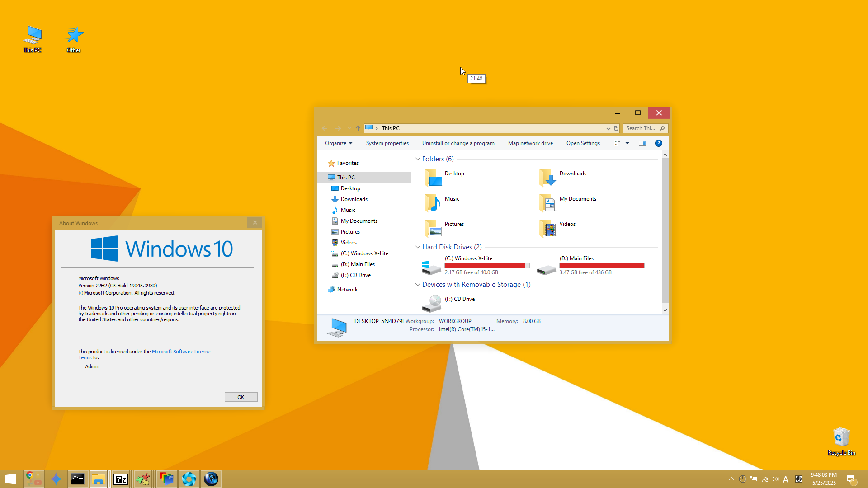This screenshot has height=488, width=868.
Task: Click the Explorer vertical scrollbar down arrow
Action: (x=665, y=310)
